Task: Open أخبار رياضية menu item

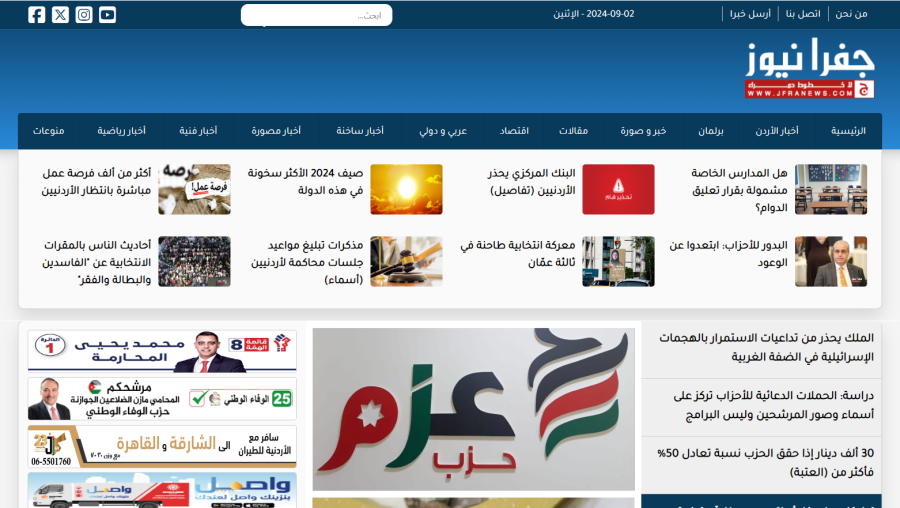Action: tap(121, 131)
